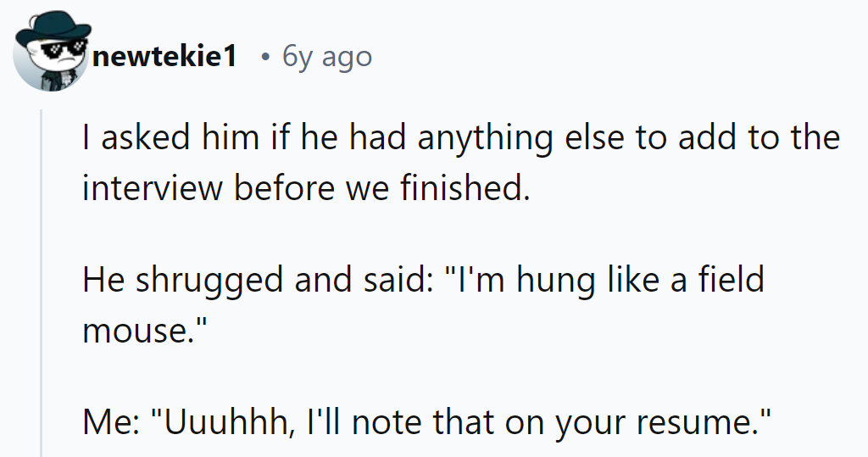The width and height of the screenshot is (868, 457).
Task: Click the word "field" in the quote
Action: pos(731,280)
